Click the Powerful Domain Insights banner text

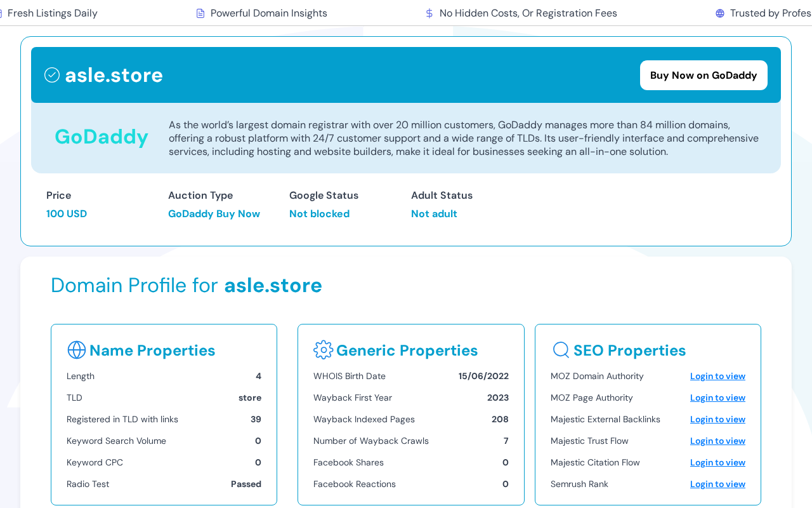point(269,13)
